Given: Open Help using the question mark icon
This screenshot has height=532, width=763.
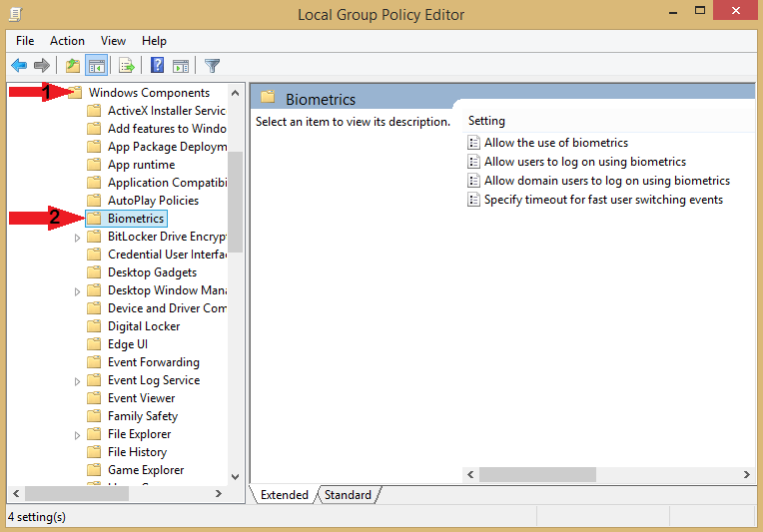Looking at the screenshot, I should [157, 66].
